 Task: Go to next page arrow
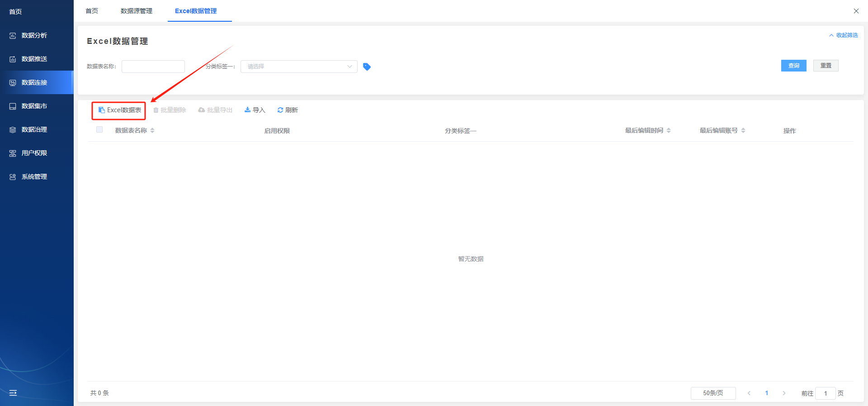(x=784, y=393)
